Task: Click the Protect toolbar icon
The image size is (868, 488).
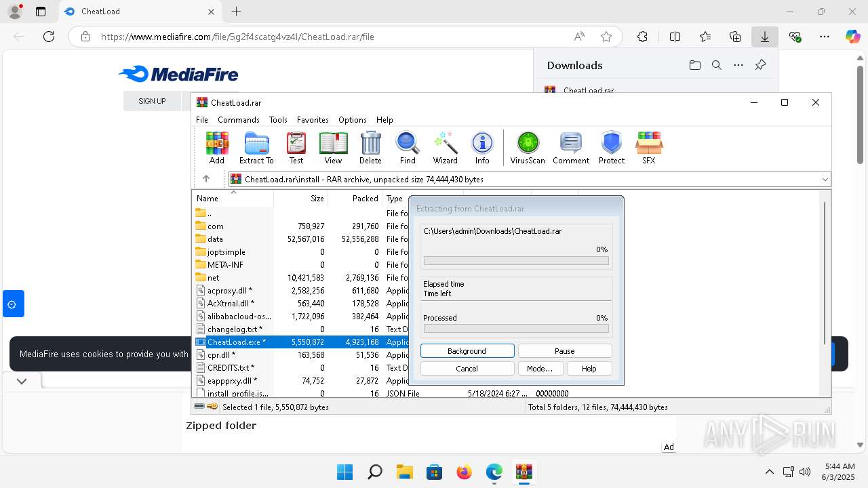Action: tap(612, 148)
